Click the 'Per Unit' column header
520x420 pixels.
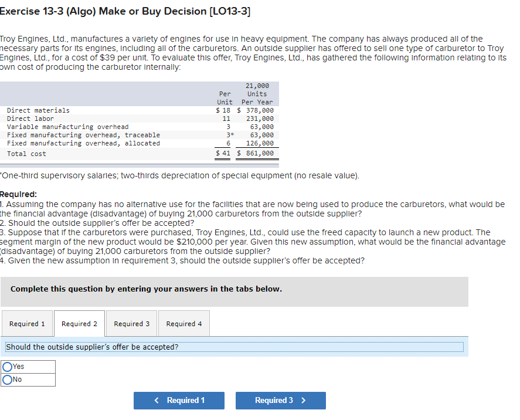[225, 98]
